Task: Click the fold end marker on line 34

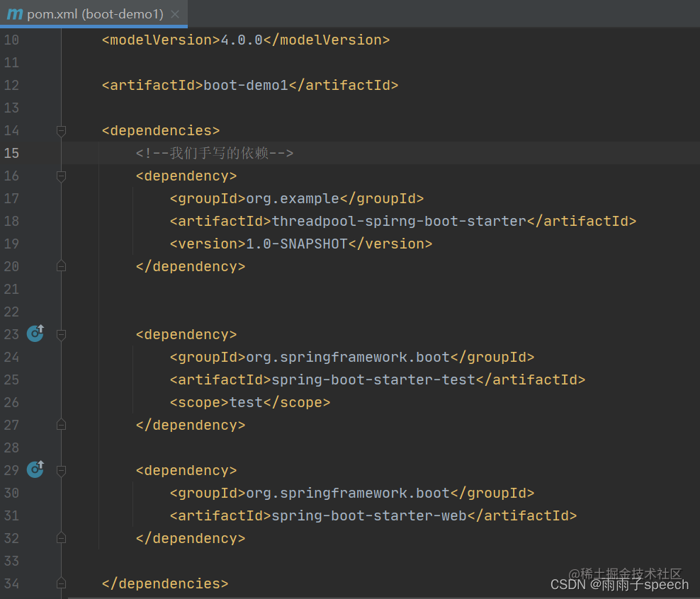Action: coord(62,583)
